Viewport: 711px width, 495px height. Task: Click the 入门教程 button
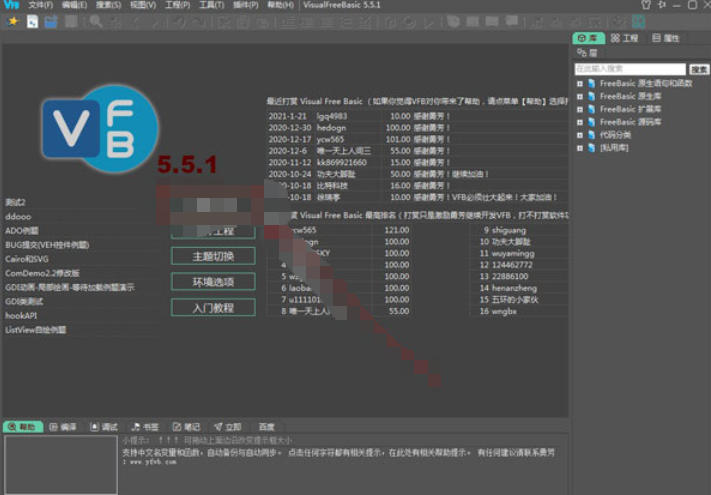click(x=213, y=308)
